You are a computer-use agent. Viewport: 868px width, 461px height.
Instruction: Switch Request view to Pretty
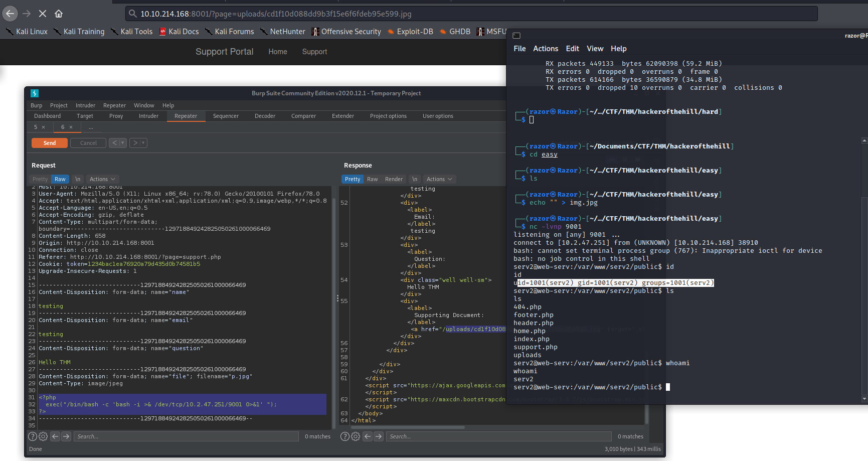coord(40,179)
